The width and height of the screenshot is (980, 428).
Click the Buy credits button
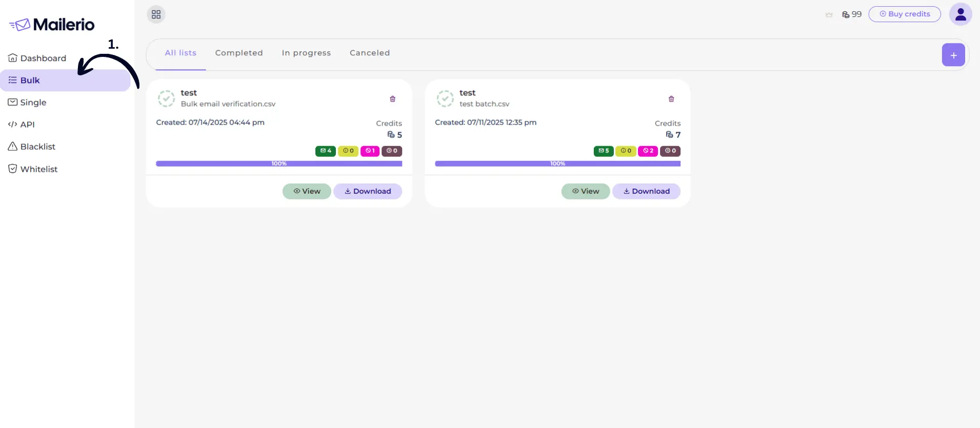(x=904, y=14)
